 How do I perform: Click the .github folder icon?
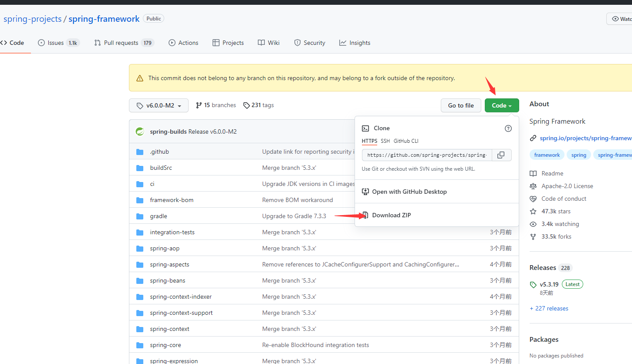click(140, 152)
